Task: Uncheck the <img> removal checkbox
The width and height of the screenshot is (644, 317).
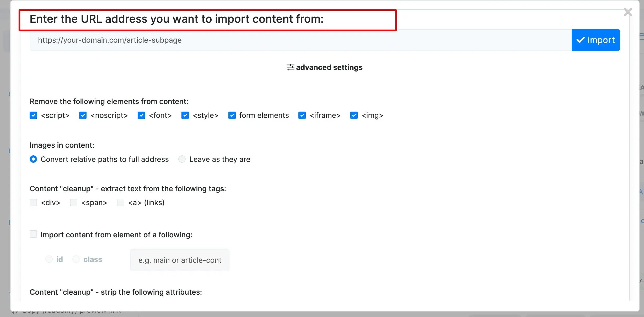Action: click(x=354, y=115)
